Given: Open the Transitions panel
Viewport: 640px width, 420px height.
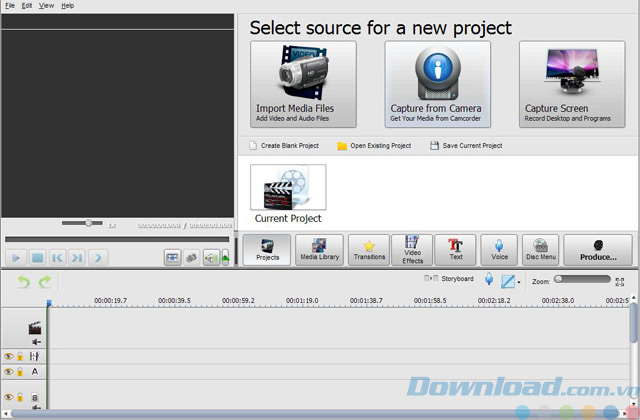Looking at the screenshot, I should [369, 250].
